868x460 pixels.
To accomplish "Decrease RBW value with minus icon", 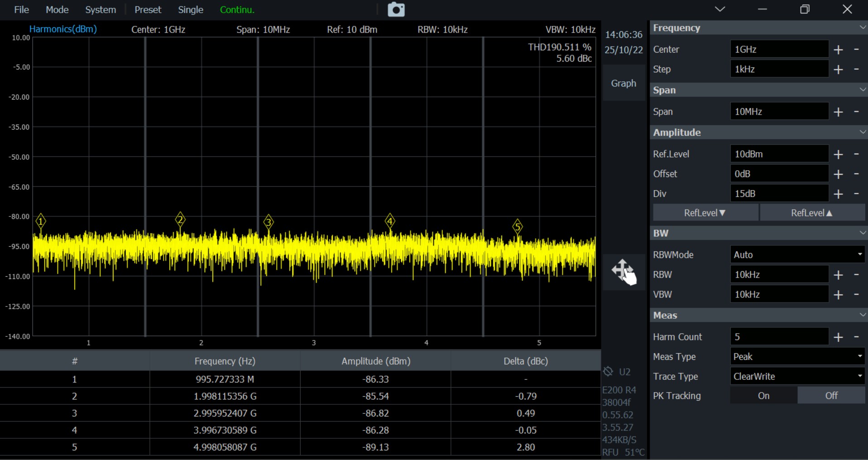I will click(856, 274).
